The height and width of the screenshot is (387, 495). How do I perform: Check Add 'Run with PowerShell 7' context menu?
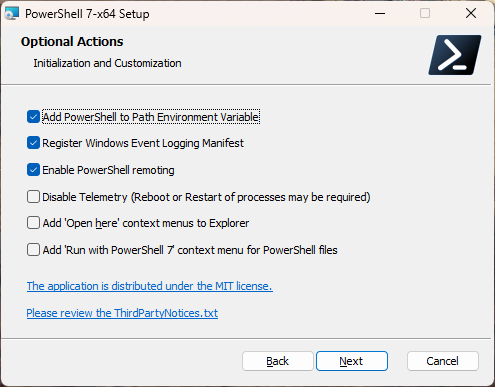33,250
